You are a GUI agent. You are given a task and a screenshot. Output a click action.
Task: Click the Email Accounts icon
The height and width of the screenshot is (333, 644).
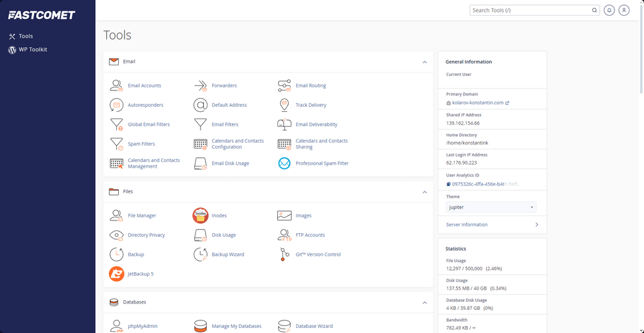[116, 85]
